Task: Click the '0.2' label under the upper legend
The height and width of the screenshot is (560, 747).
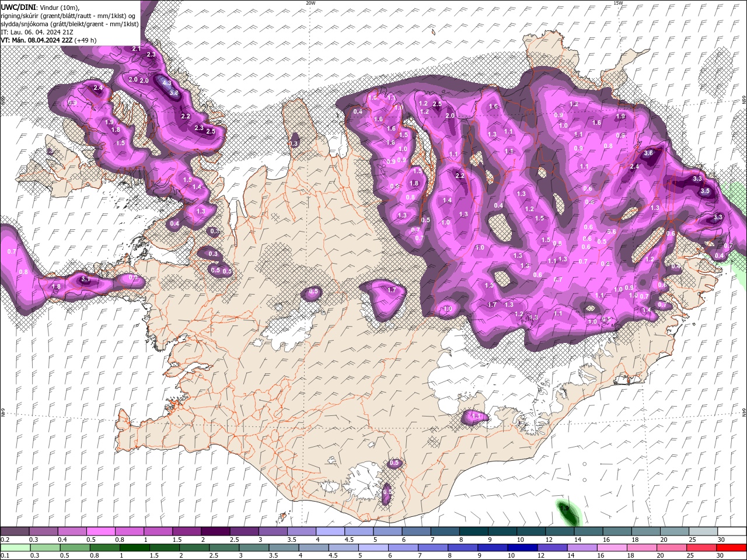Action: (x=5, y=540)
